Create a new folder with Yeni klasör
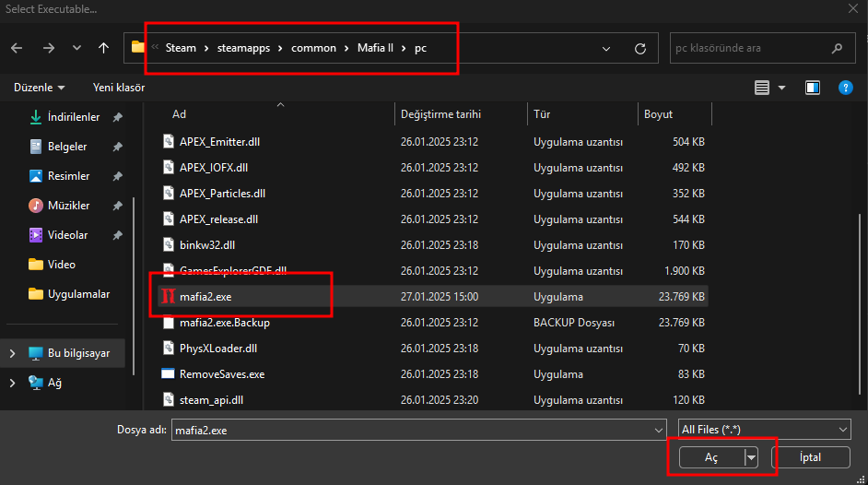This screenshot has height=485, width=868. click(x=119, y=88)
